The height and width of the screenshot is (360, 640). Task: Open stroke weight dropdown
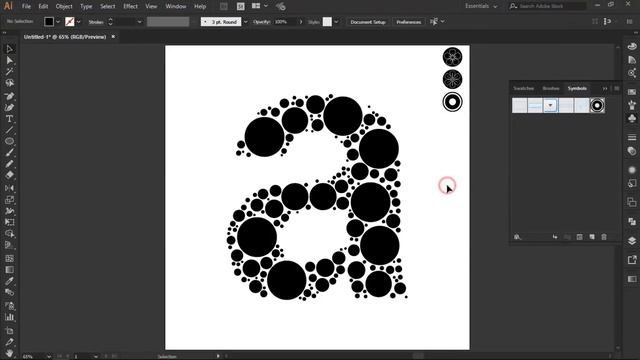[x=139, y=22]
